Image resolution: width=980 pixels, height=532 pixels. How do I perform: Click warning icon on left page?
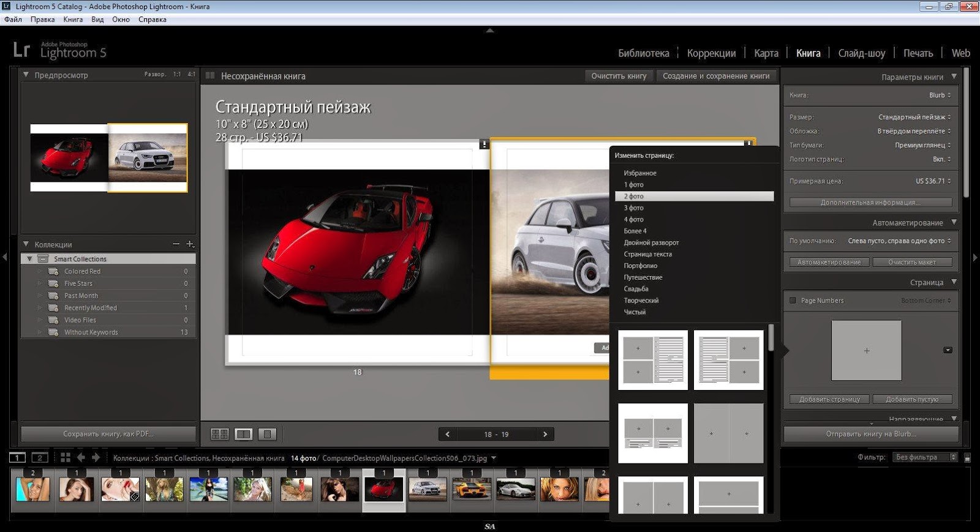point(484,144)
